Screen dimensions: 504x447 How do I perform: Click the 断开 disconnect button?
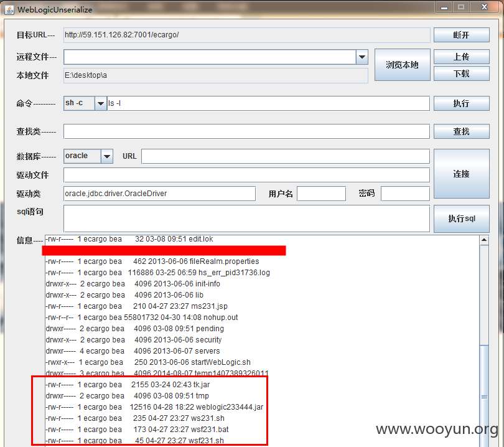(461, 35)
